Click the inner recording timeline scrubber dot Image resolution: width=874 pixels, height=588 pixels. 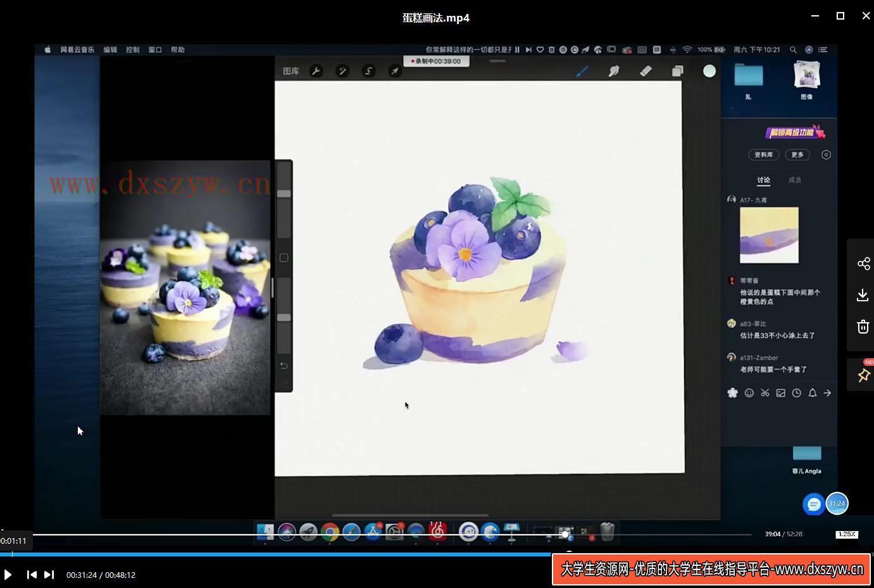click(565, 534)
